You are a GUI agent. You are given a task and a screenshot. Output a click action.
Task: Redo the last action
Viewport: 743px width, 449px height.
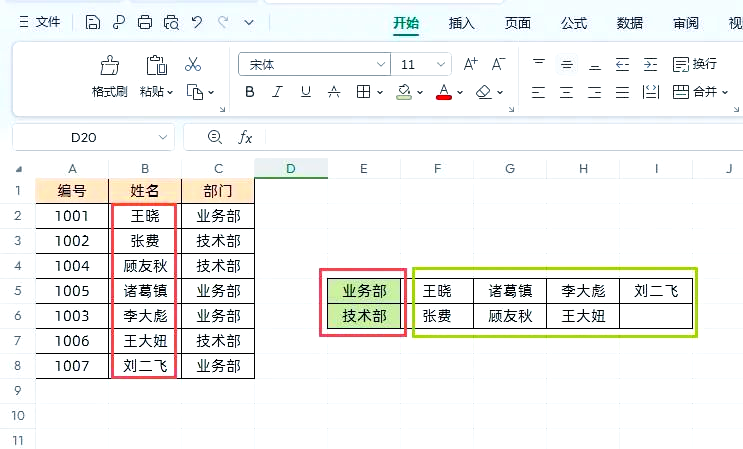pos(223,22)
